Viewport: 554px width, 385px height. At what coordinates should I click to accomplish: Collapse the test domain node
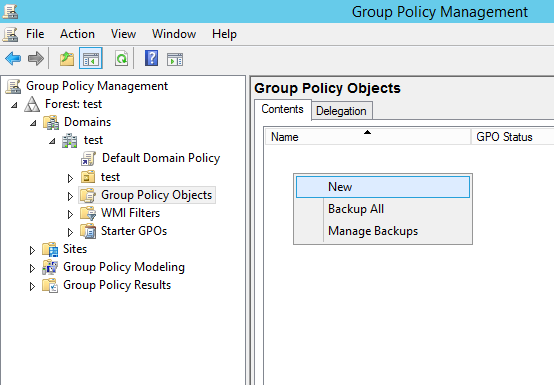click(52, 141)
